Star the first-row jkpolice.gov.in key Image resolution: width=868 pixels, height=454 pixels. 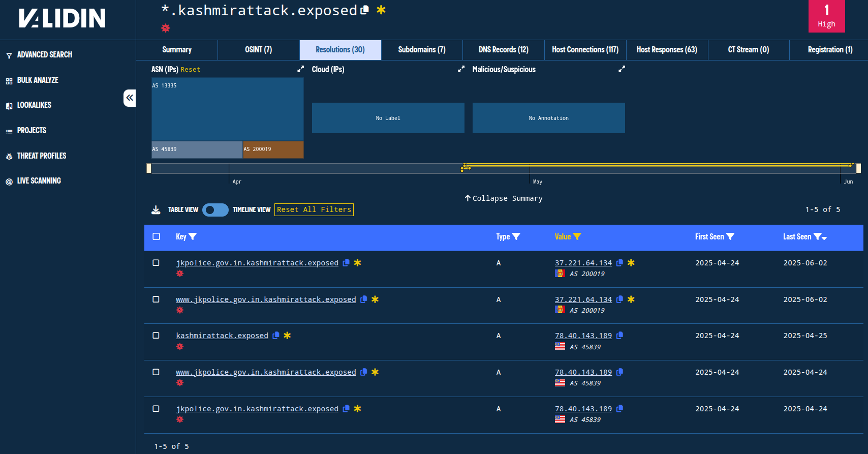(x=358, y=263)
